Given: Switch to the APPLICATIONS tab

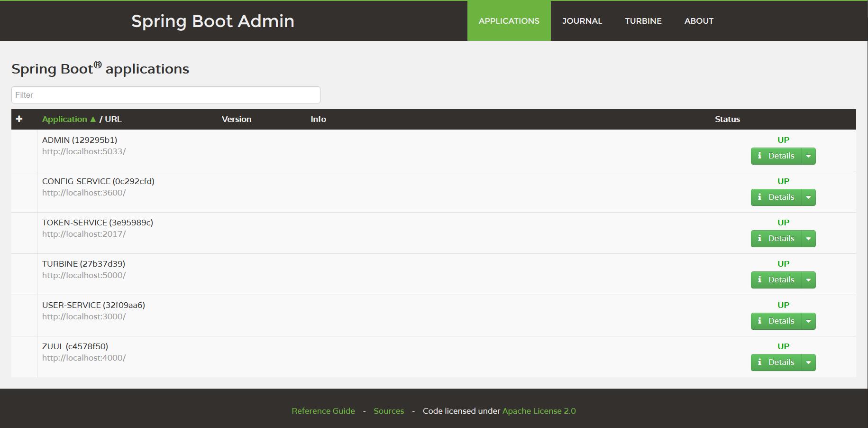Looking at the screenshot, I should (509, 21).
